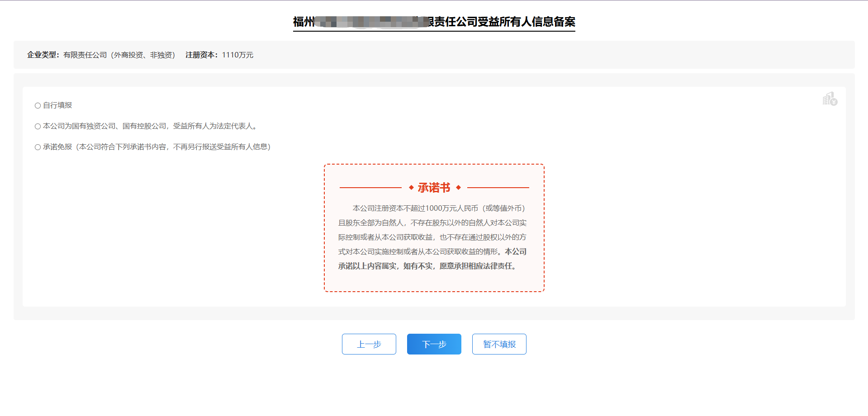Click the red line right of 承诺书

[x=498, y=187]
